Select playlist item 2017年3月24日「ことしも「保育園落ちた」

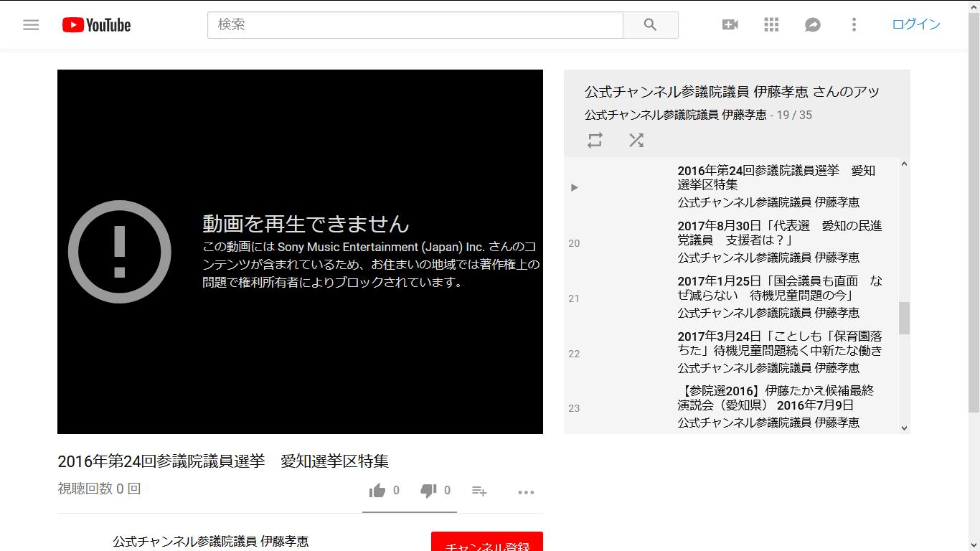731,352
